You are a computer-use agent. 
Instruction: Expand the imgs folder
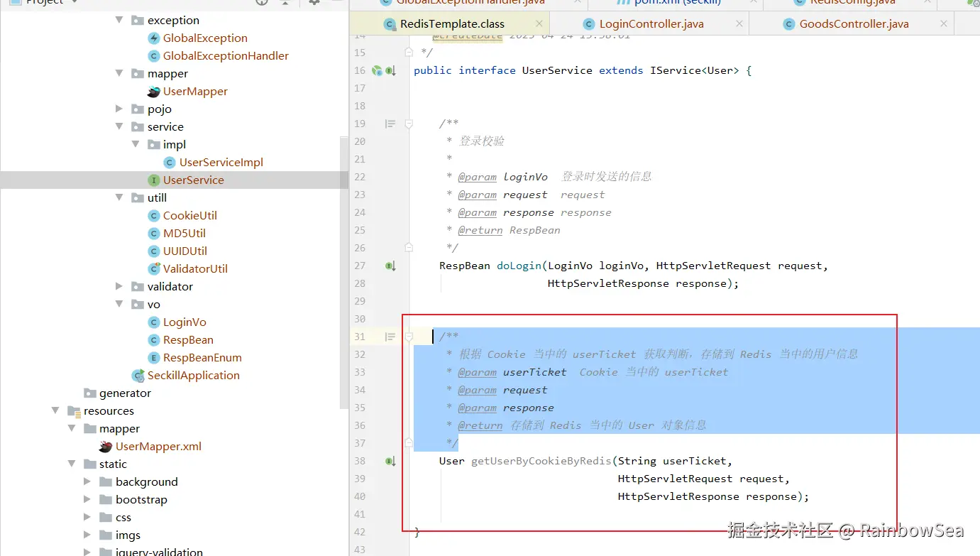pyautogui.click(x=87, y=535)
